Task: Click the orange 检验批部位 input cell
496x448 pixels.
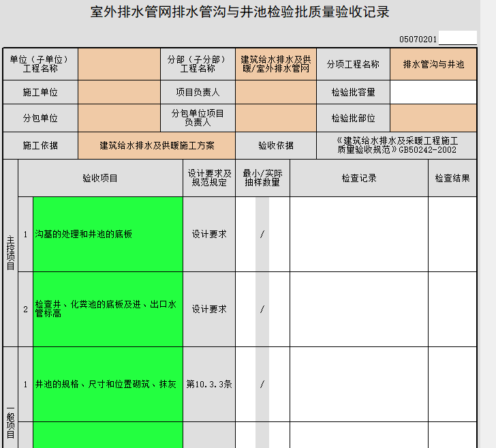Action: pyautogui.click(x=433, y=118)
